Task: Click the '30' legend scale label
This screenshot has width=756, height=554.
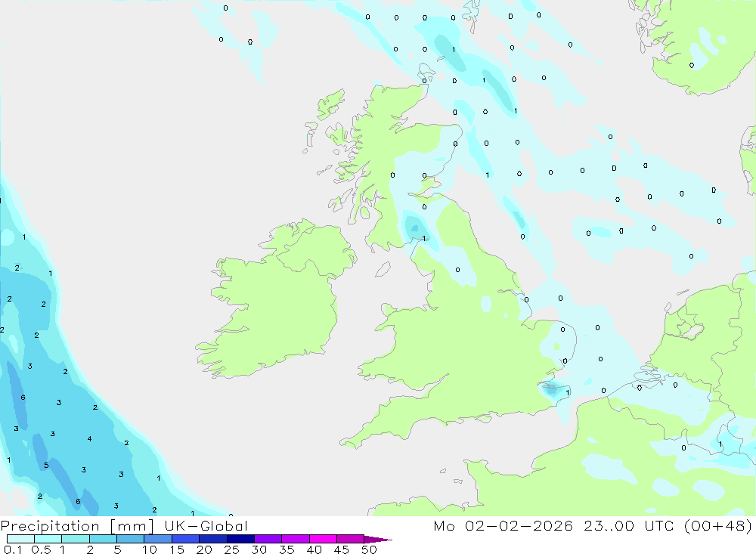Action: pos(259,549)
